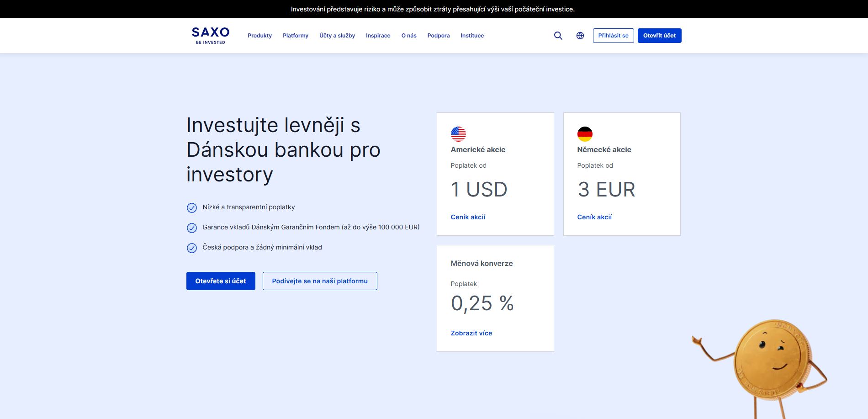Viewport: 868px width, 419px height.
Task: Click the '3 EUR' fee value
Action: point(606,190)
